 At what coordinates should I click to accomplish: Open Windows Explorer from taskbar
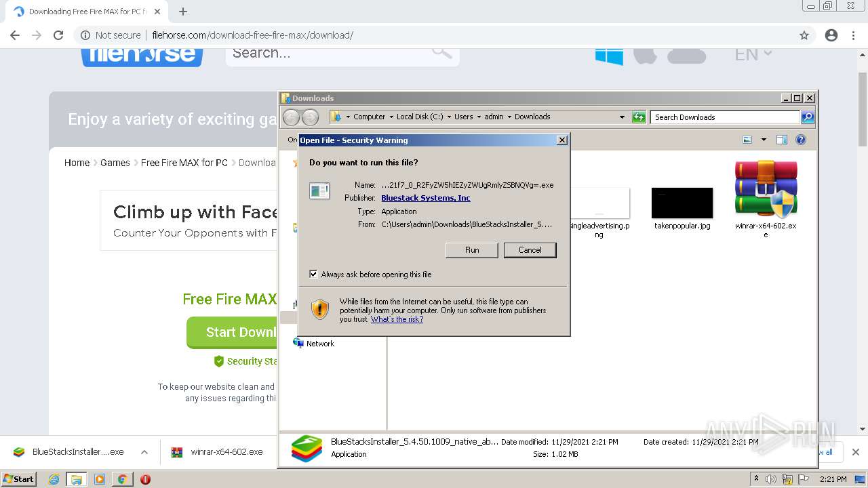pos(77,479)
